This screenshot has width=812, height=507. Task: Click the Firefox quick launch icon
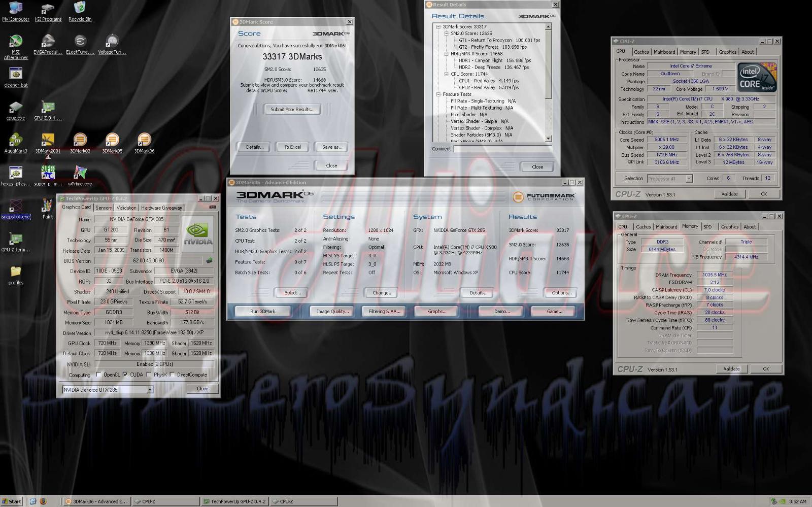(x=43, y=501)
